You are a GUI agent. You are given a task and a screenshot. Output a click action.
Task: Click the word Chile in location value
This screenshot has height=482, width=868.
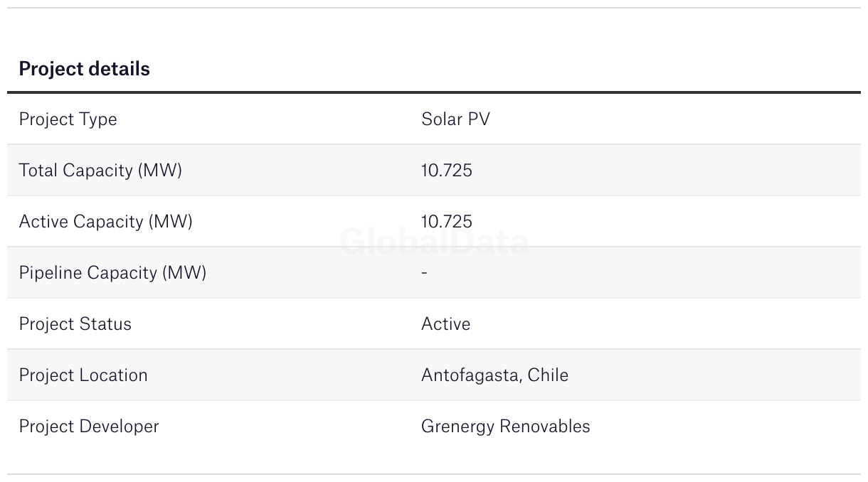pos(548,375)
